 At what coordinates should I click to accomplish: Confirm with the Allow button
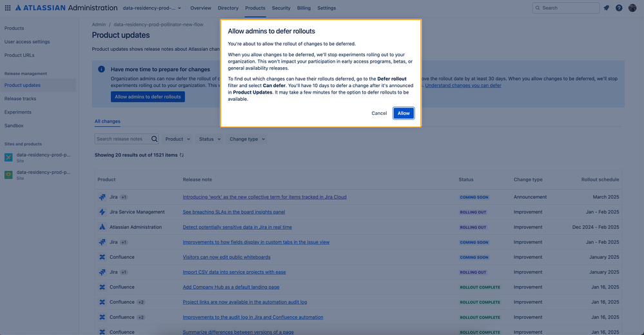point(404,113)
